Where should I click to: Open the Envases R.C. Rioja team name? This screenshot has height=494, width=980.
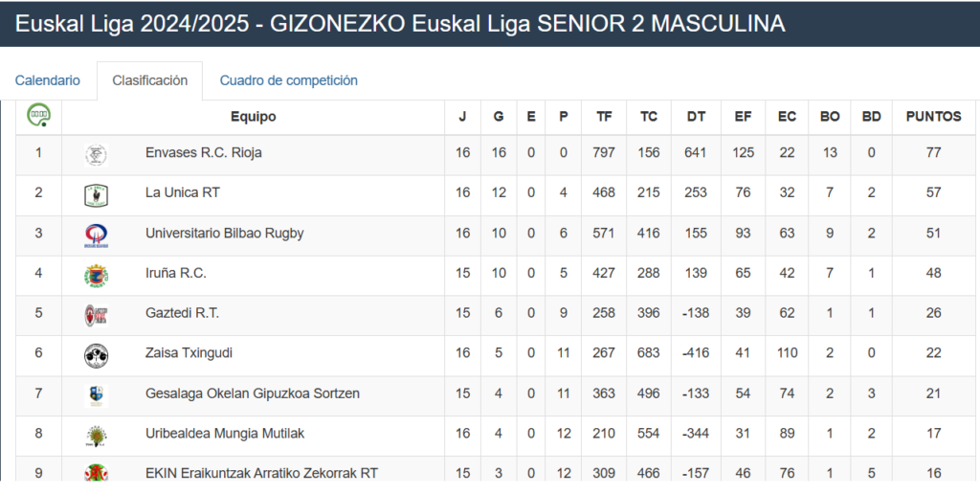tap(204, 152)
